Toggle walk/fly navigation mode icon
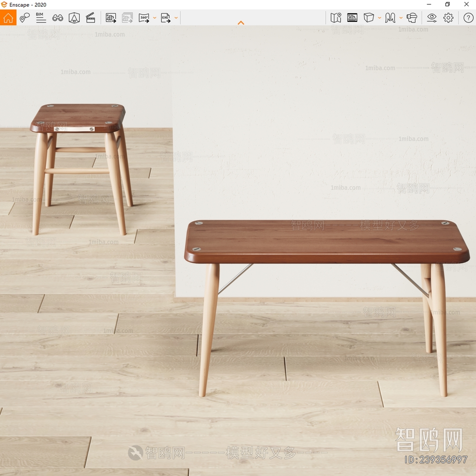 click(390, 18)
